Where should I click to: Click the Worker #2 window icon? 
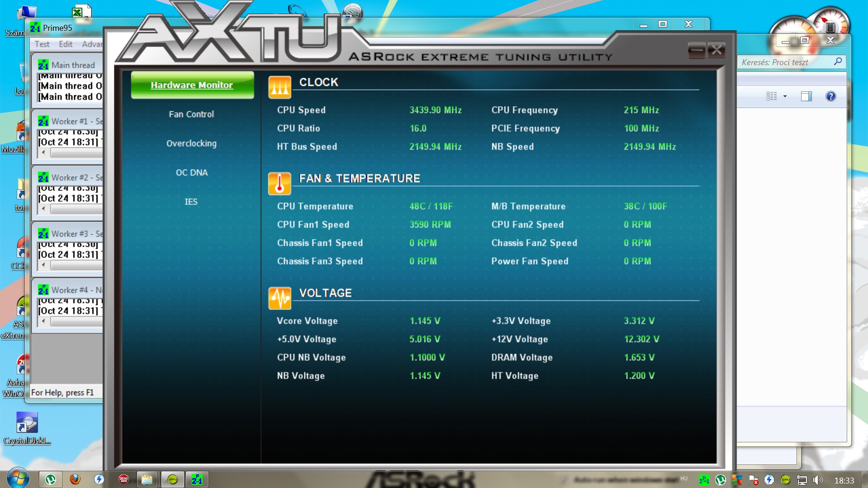pyautogui.click(x=43, y=178)
